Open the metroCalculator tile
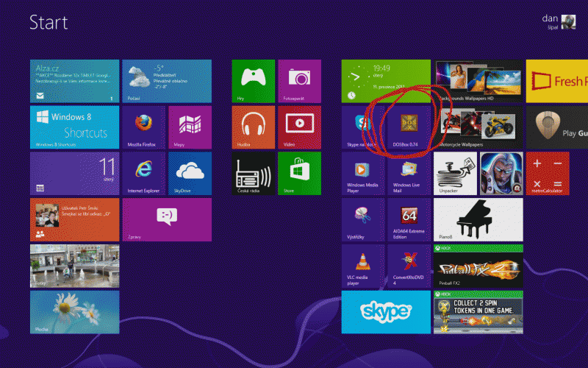Screen dimensions: 588x368 (x=548, y=174)
